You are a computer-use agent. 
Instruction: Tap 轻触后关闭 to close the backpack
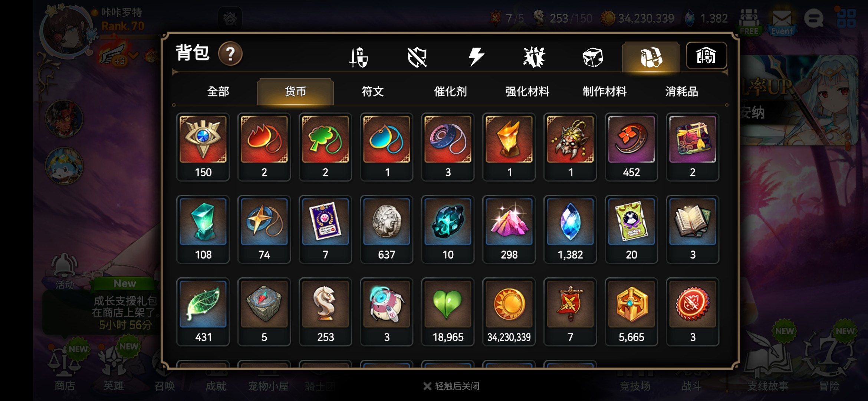click(x=451, y=386)
